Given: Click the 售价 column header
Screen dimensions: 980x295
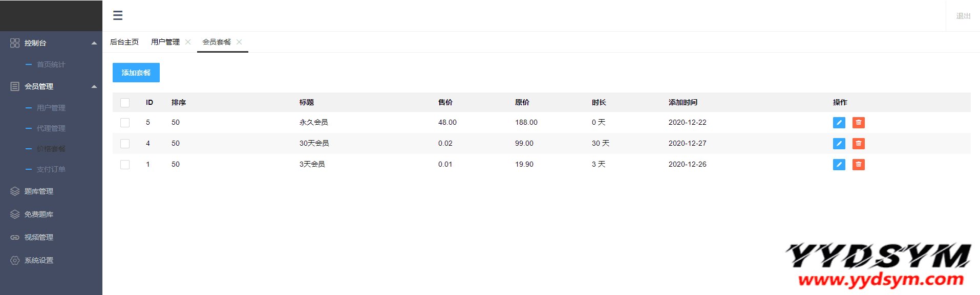Looking at the screenshot, I should coord(445,102).
